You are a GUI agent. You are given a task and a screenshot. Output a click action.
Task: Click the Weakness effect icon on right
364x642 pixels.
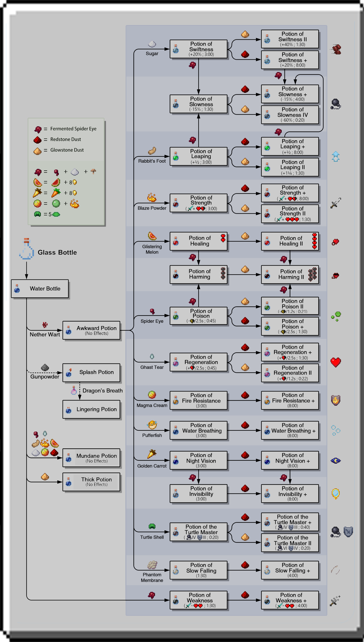335,601
